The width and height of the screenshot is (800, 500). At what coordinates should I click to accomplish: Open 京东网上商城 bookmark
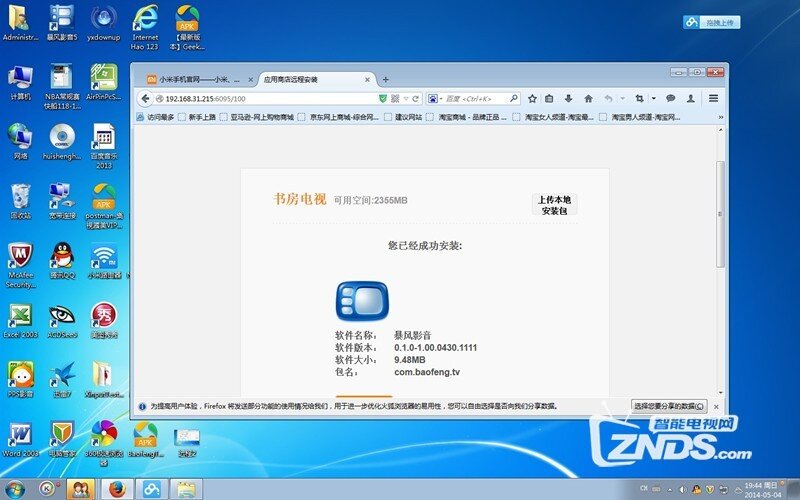(x=339, y=117)
